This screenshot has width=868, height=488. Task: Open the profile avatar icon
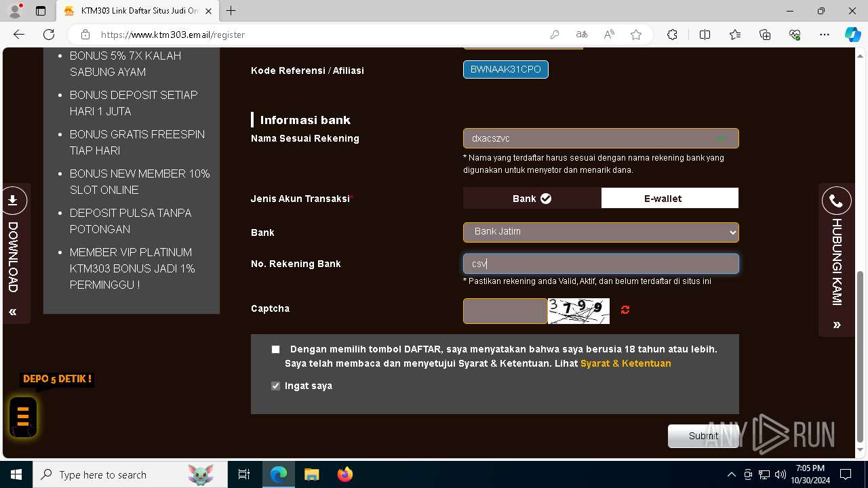pyautogui.click(x=15, y=11)
